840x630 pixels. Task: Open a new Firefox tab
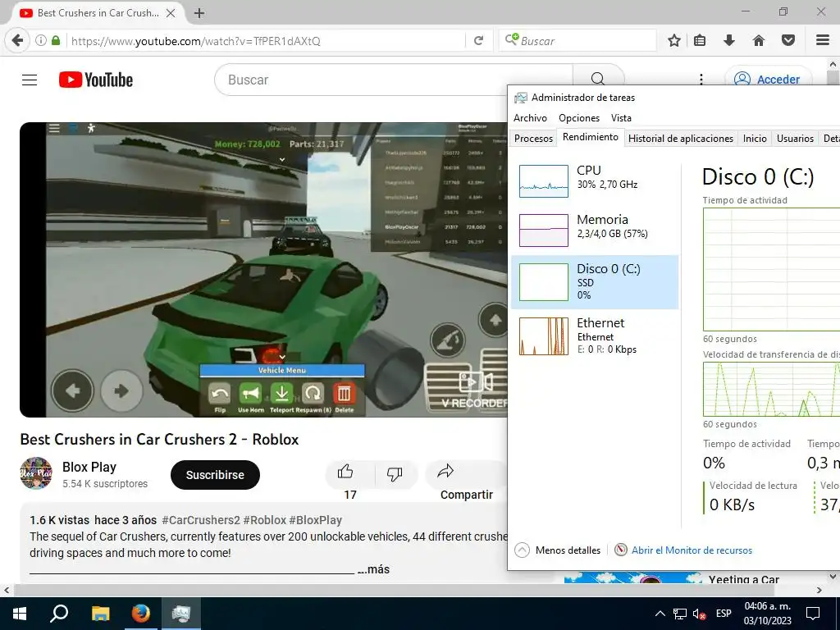(x=199, y=13)
